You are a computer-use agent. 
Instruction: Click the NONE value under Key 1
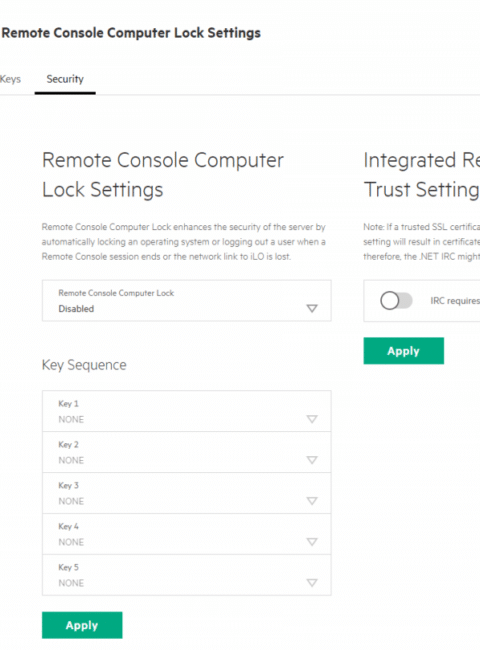tap(71, 420)
